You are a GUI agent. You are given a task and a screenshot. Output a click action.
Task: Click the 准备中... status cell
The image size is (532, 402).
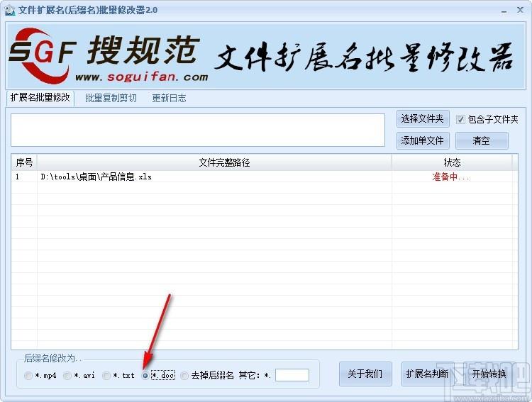coord(451,177)
